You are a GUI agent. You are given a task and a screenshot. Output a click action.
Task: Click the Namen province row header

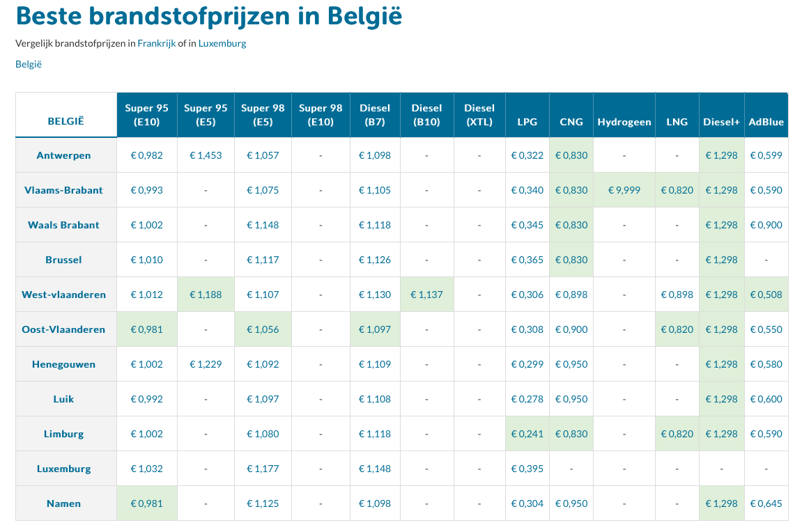(x=63, y=503)
